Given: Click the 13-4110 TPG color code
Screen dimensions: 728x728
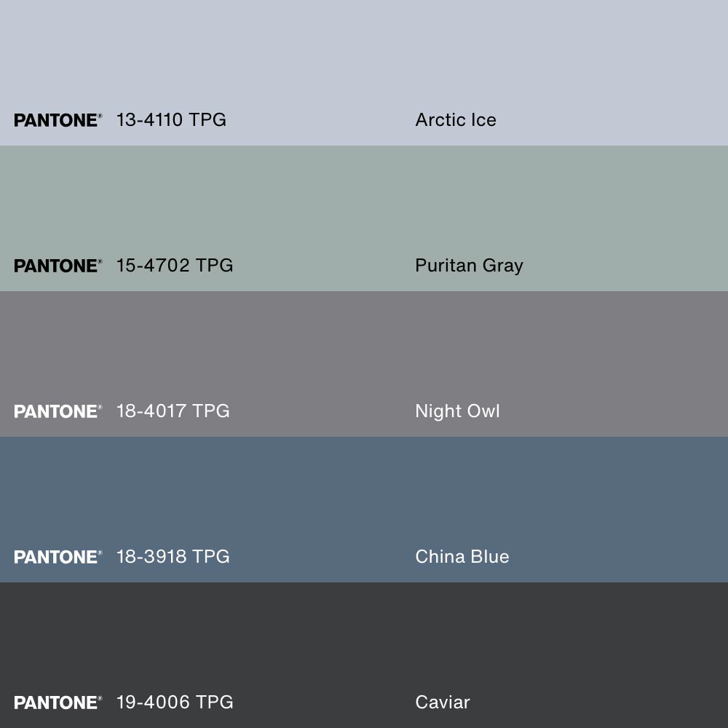Looking at the screenshot, I should point(171,120).
